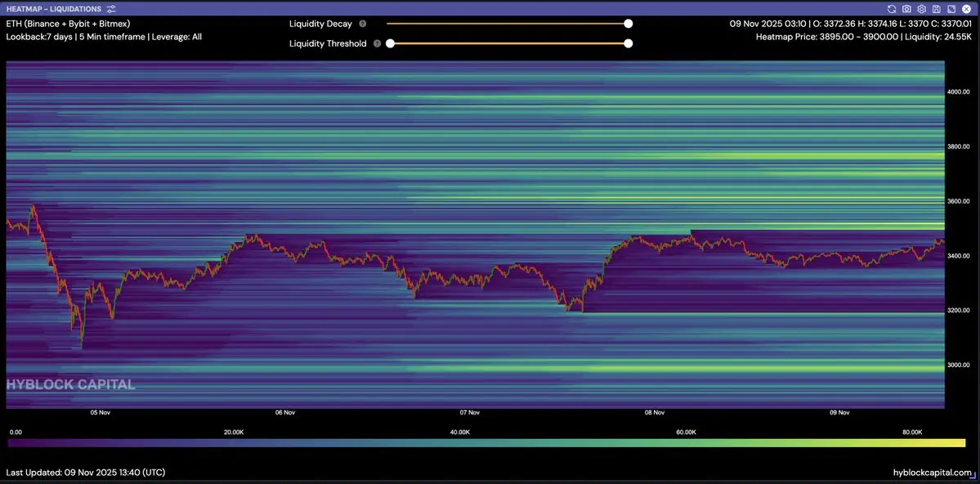Click the liquidity color scale bar
The height and width of the screenshot is (484, 980).
click(486, 443)
